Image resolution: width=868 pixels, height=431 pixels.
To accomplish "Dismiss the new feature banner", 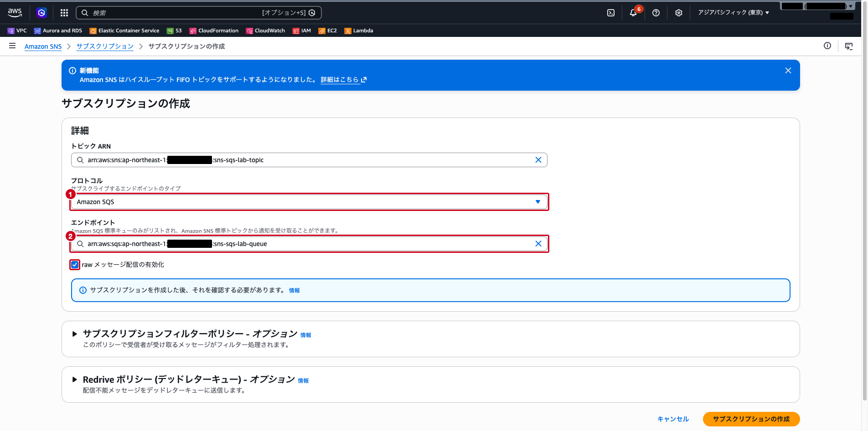I will [x=788, y=71].
